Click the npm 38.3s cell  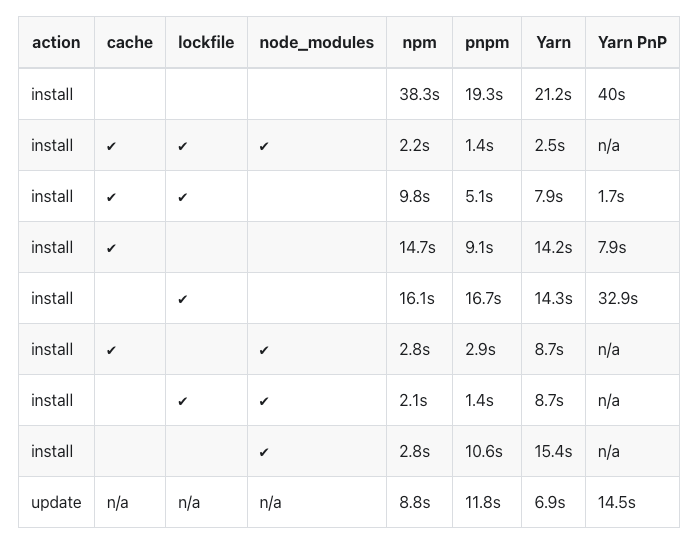(x=420, y=94)
